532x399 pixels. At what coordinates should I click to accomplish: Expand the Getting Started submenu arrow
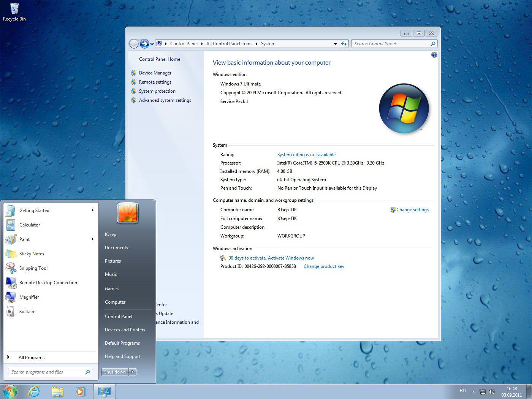click(93, 211)
